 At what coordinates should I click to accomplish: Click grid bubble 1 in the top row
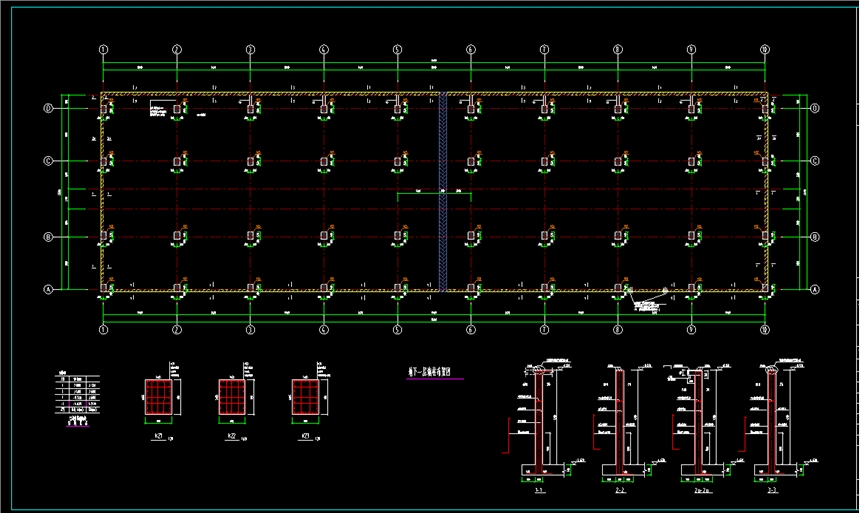click(103, 49)
